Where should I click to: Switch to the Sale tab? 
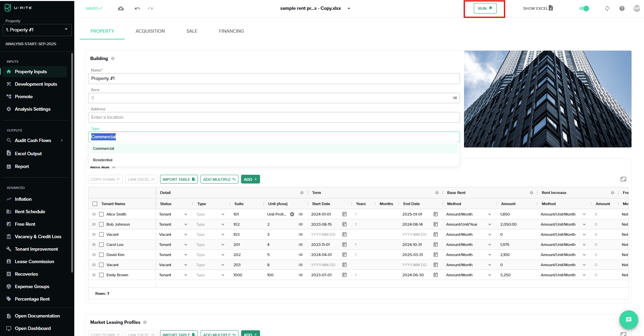(192, 31)
